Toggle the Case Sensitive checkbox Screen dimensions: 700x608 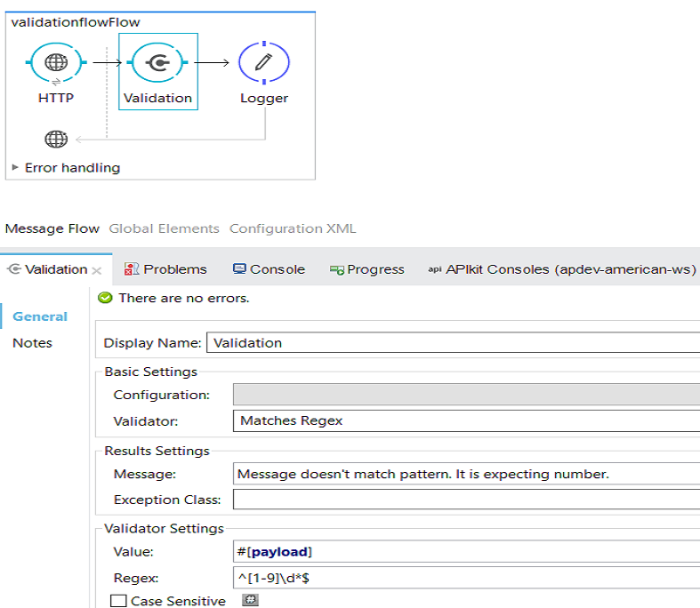118,601
